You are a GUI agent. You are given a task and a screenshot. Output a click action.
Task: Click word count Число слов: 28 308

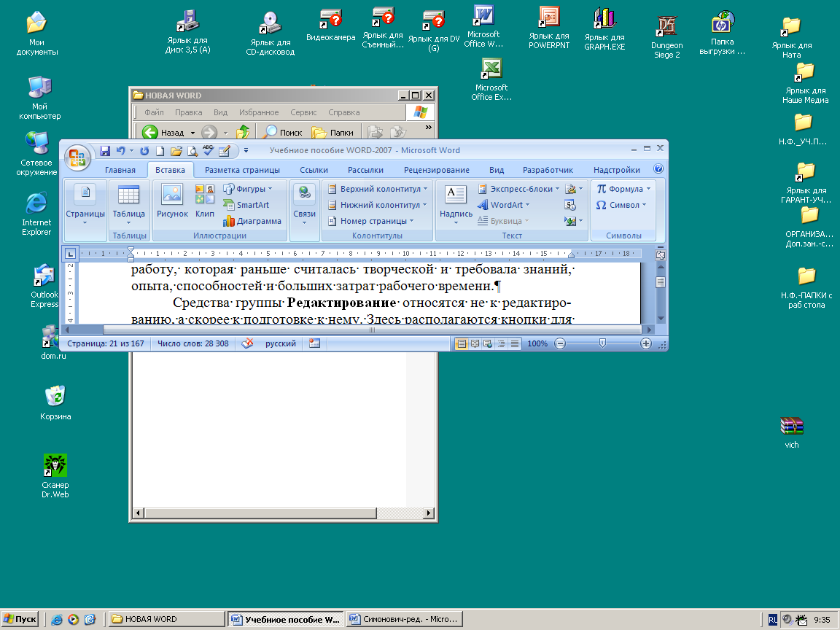pos(192,343)
